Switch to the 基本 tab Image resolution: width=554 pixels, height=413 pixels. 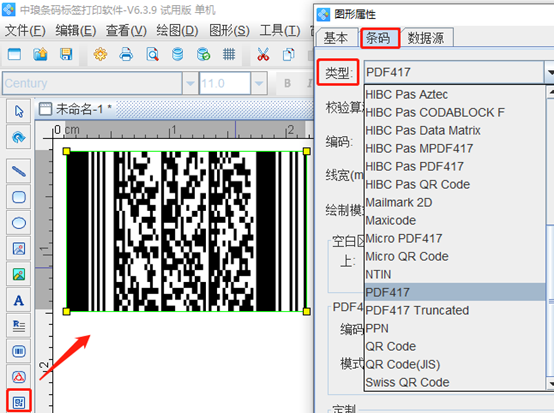click(336, 38)
